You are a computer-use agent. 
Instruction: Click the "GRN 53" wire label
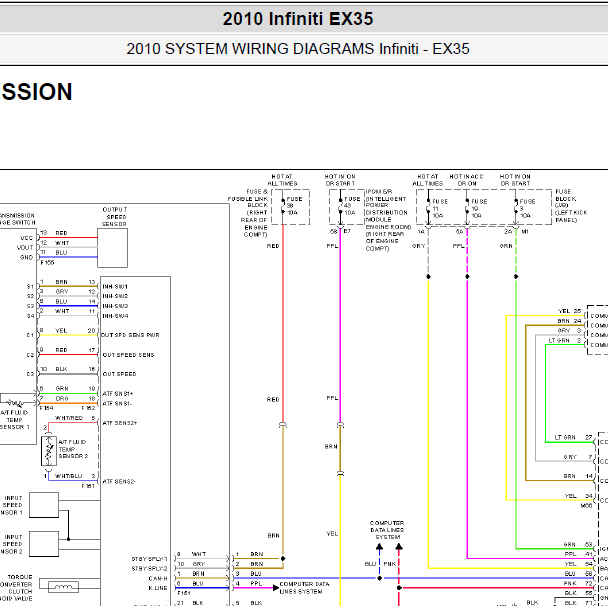pyautogui.click(x=578, y=544)
